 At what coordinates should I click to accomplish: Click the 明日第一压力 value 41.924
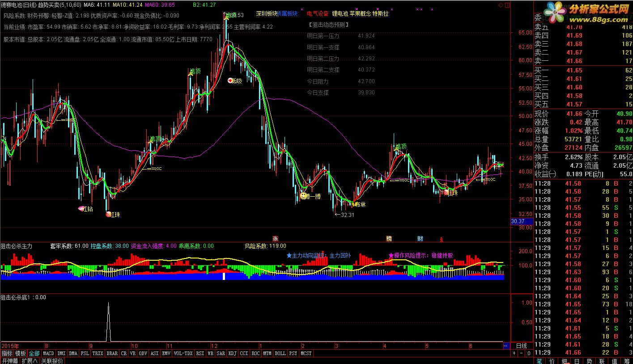(x=366, y=36)
